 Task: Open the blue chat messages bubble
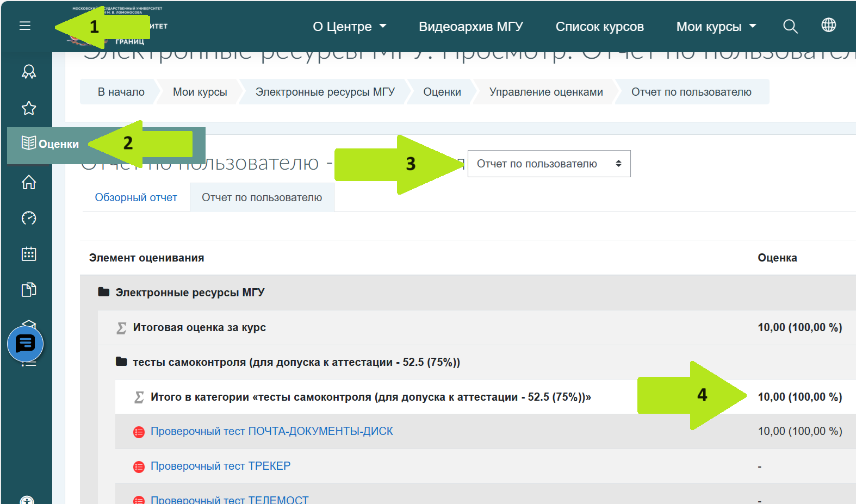coord(26,344)
